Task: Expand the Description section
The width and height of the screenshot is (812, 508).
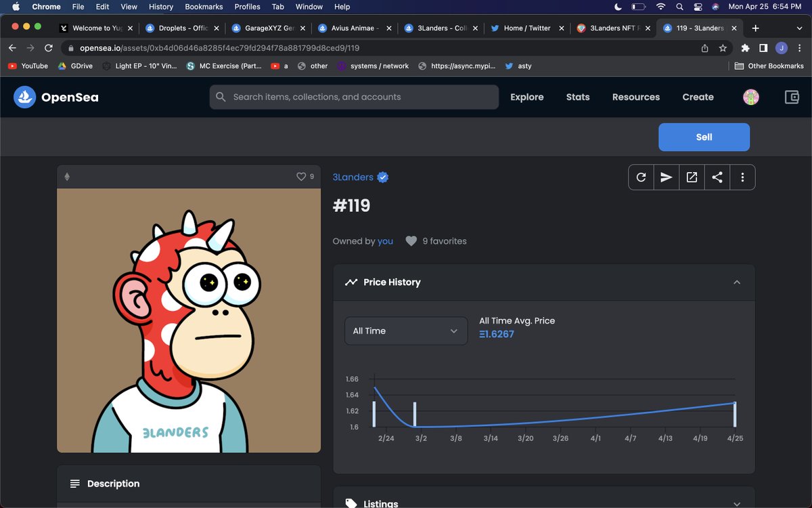Action: click(189, 484)
